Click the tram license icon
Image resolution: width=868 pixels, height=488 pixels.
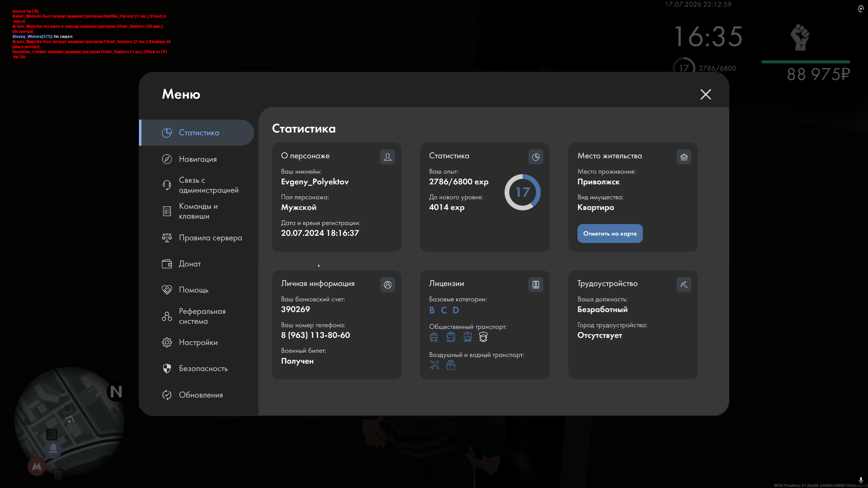pyautogui.click(x=468, y=337)
